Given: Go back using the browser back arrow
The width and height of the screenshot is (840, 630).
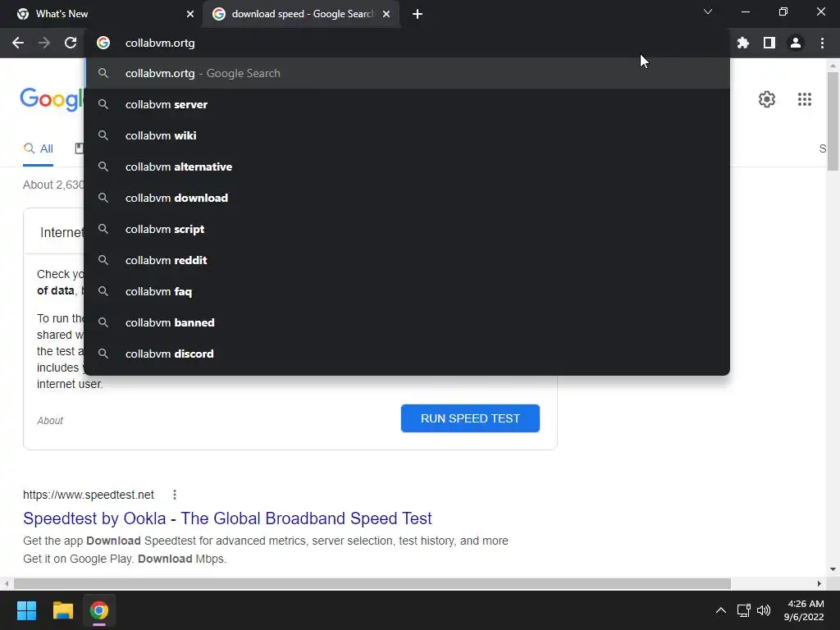Looking at the screenshot, I should tap(18, 43).
